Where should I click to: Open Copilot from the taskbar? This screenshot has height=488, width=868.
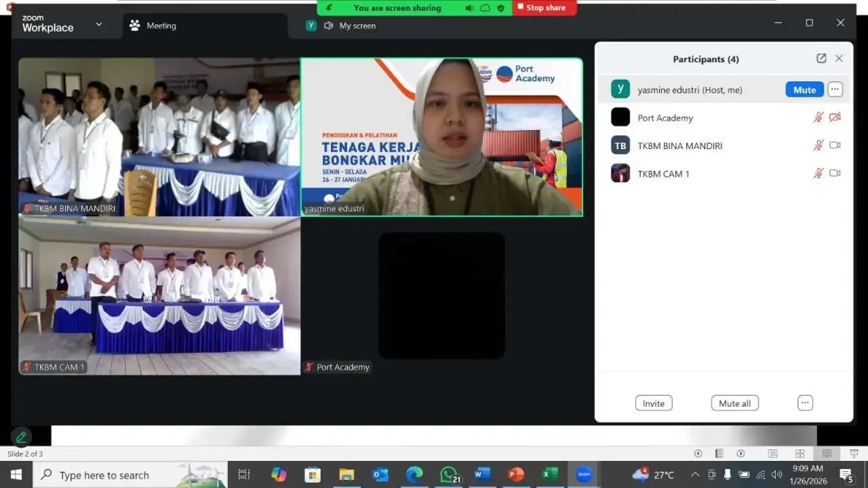pyautogui.click(x=279, y=474)
